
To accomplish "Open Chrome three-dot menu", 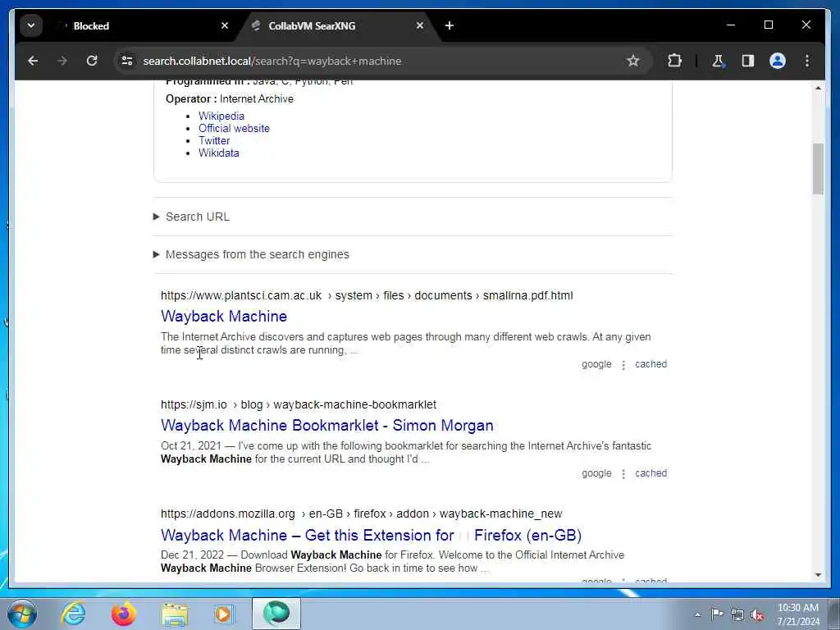I will coord(807,61).
